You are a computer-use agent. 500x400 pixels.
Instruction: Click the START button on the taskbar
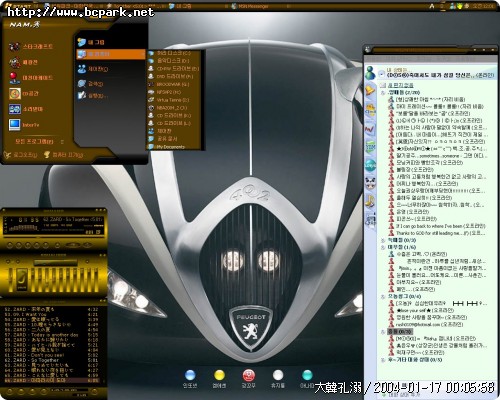pyautogui.click(x=17, y=6)
